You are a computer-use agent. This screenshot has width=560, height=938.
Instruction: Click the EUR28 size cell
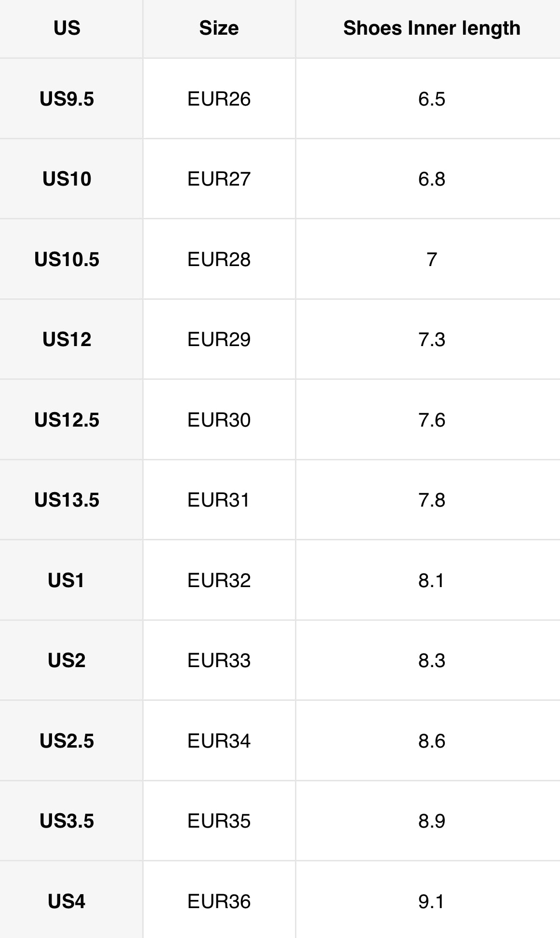219,259
